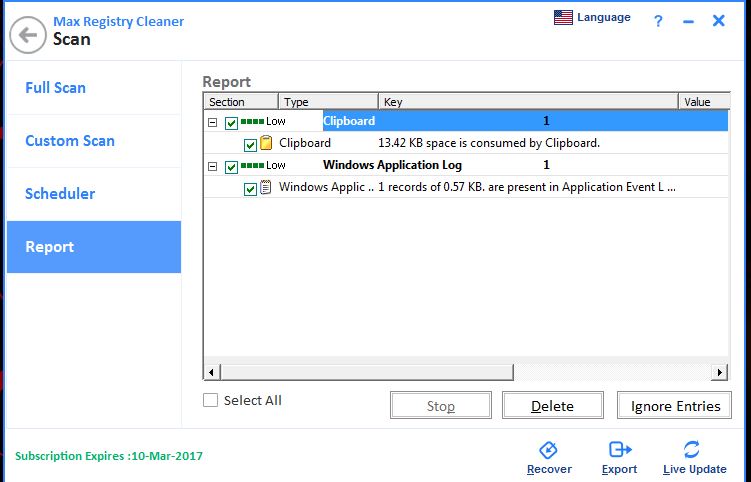The image size is (751, 482).
Task: Click the Language label
Action: [603, 17]
